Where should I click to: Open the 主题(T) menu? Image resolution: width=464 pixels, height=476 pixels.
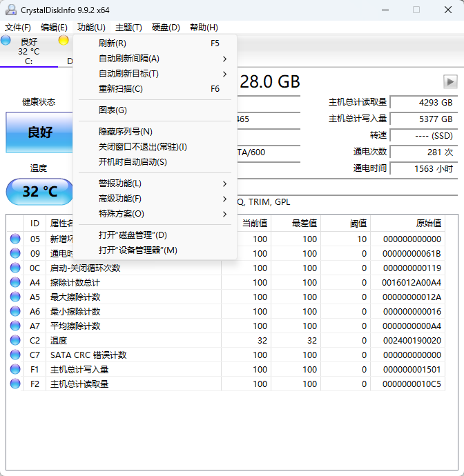[x=128, y=28]
